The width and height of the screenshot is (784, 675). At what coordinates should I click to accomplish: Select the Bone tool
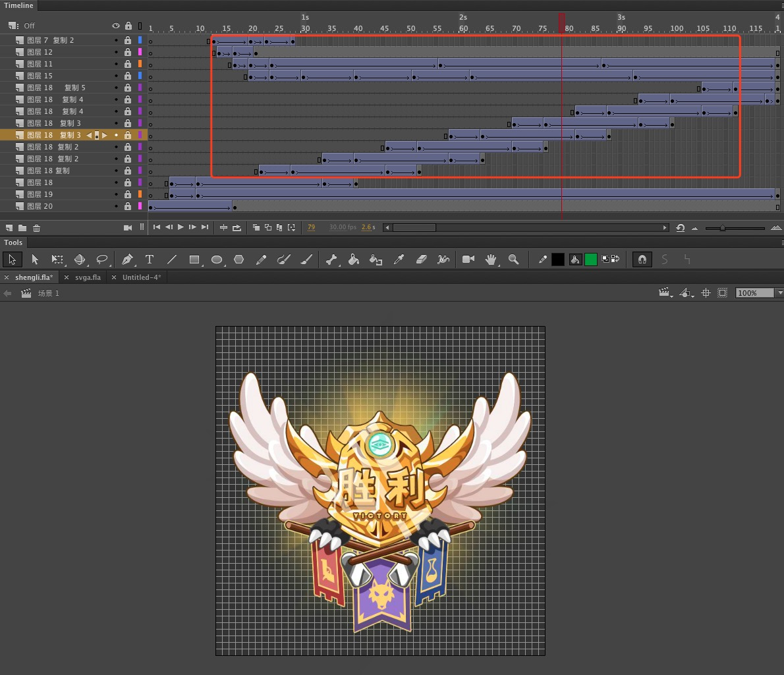pyautogui.click(x=331, y=259)
